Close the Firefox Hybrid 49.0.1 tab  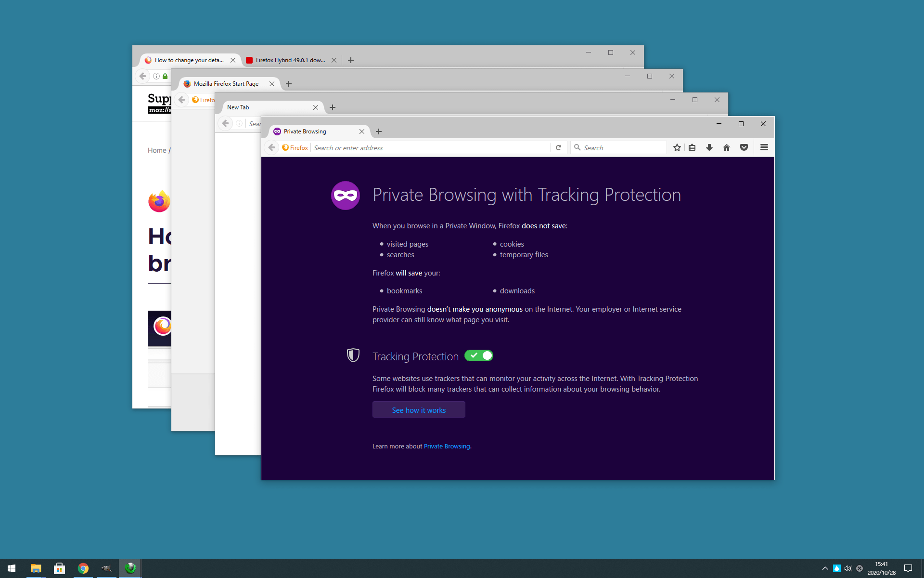tap(334, 60)
